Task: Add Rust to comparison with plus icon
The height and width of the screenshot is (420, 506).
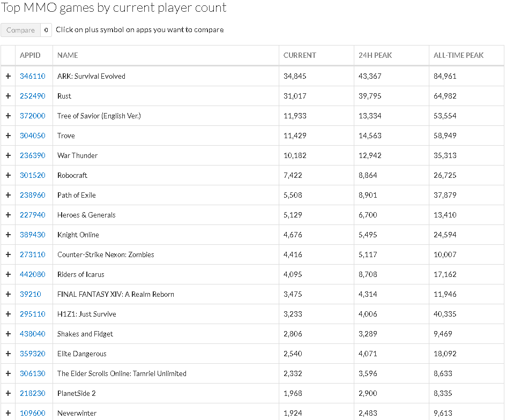Action: [8, 96]
